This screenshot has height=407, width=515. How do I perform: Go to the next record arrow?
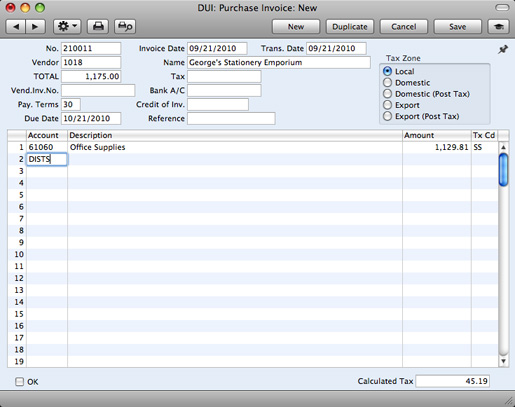pyautogui.click(x=35, y=27)
